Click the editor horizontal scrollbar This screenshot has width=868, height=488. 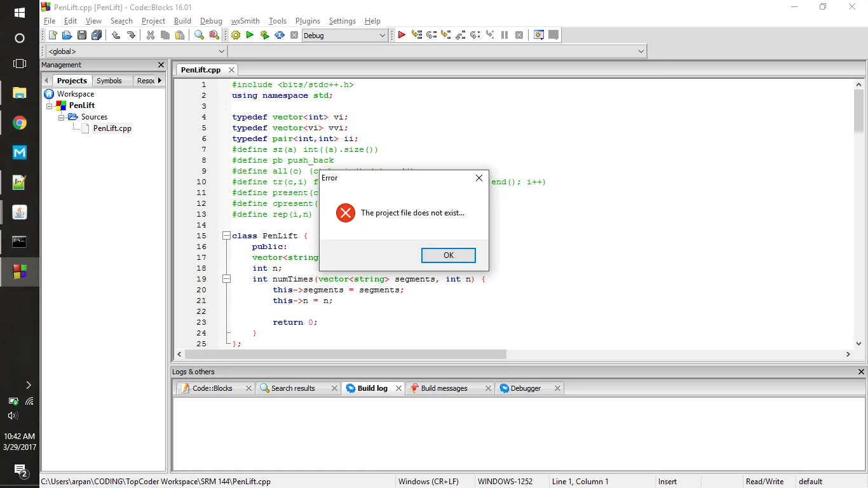346,354
